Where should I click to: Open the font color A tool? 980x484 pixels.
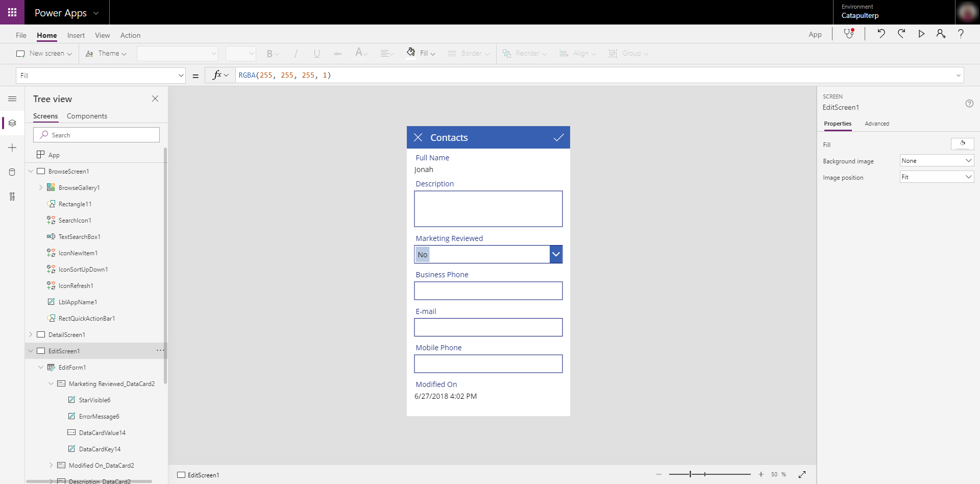click(361, 53)
